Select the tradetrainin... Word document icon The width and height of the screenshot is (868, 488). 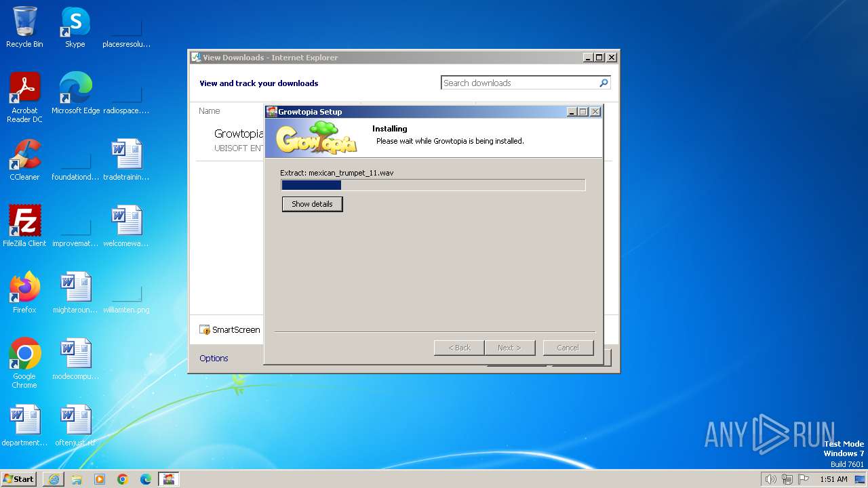pos(126,160)
